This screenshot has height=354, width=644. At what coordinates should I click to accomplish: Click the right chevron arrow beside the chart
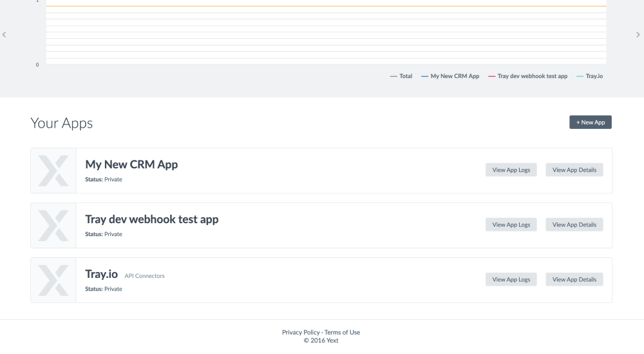(x=638, y=35)
